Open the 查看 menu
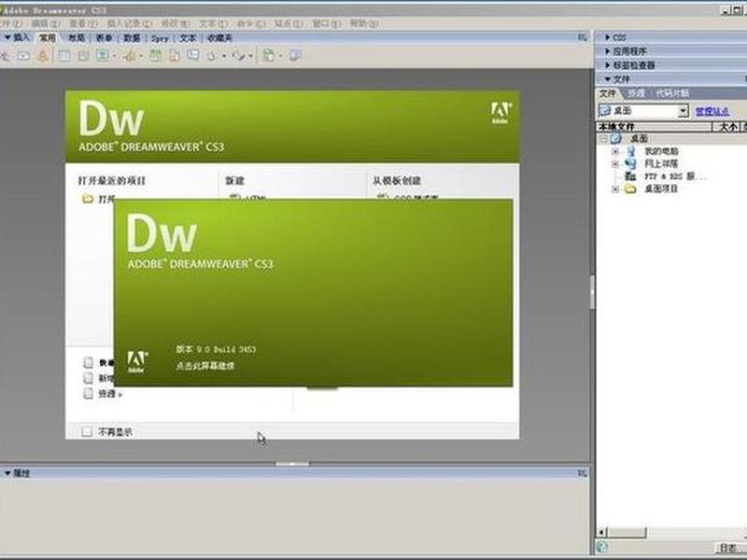The image size is (747, 560). point(83,23)
